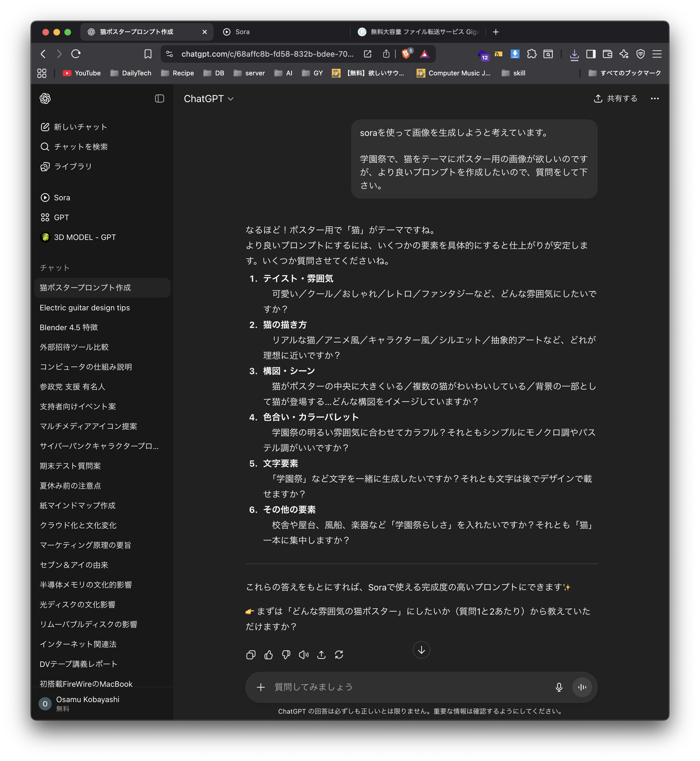Launch voice mode with the waveform icon
700x761 pixels.
(x=582, y=687)
